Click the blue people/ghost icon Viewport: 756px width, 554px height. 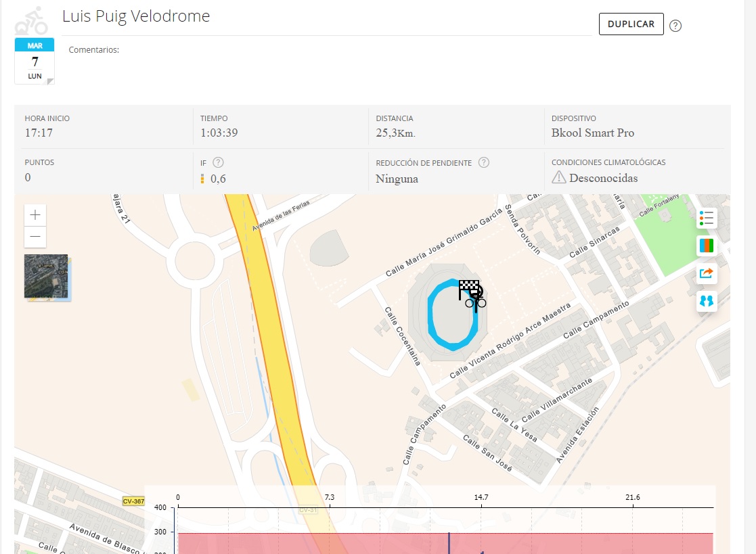click(x=707, y=301)
